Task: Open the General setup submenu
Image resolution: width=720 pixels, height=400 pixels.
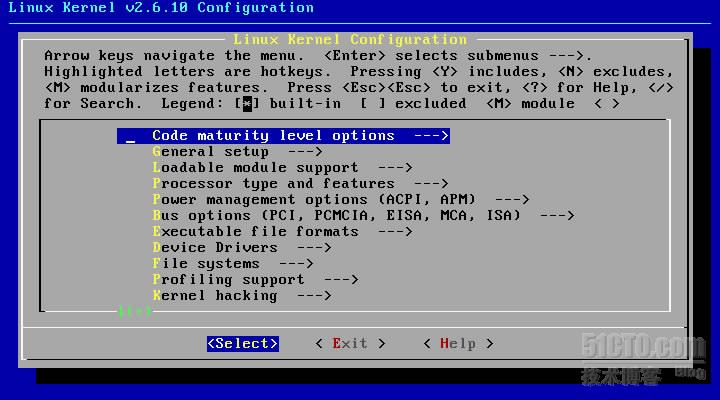Action: point(237,152)
